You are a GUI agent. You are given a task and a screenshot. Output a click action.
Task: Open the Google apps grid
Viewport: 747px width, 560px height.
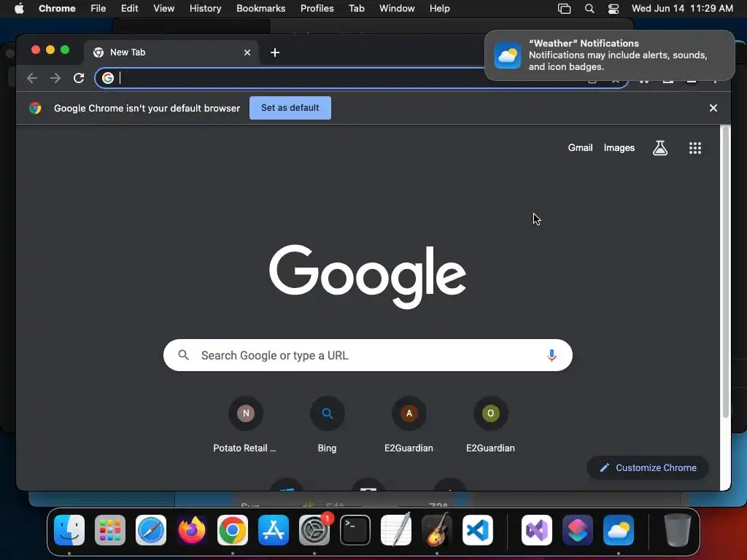[695, 148]
